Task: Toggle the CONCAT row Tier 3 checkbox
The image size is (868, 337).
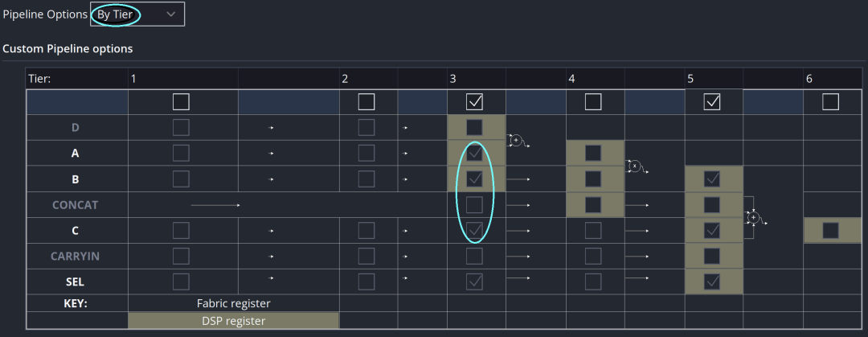Action: (x=475, y=204)
